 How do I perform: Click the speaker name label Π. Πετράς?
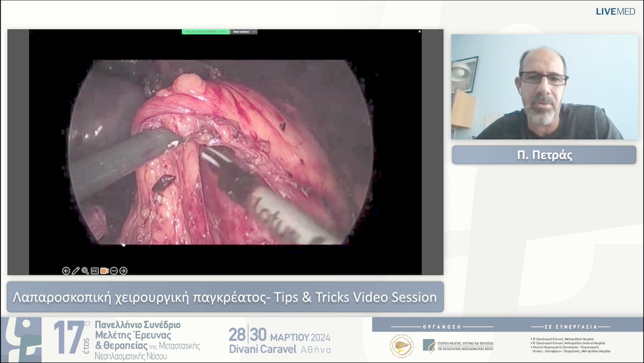[544, 155]
